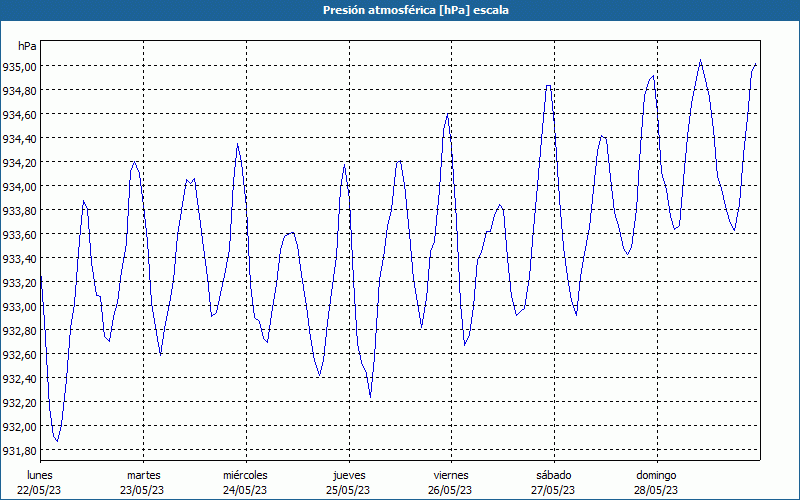Screen dimensions: 800x500
Task: Select the date 23/05/23
Action: 142,490
